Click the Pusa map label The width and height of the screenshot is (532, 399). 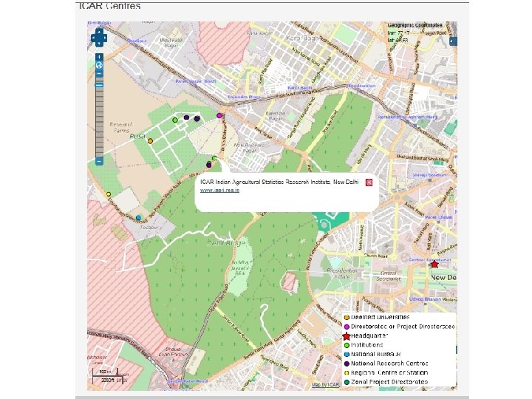click(x=137, y=136)
